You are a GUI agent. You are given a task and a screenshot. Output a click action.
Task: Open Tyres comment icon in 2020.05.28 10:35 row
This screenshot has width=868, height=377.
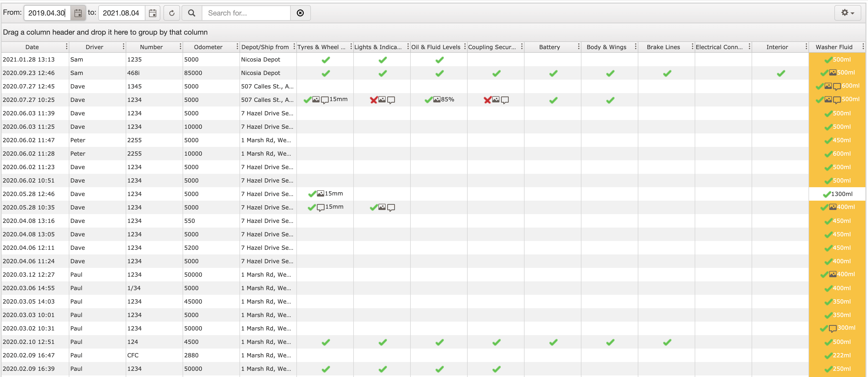coord(320,208)
